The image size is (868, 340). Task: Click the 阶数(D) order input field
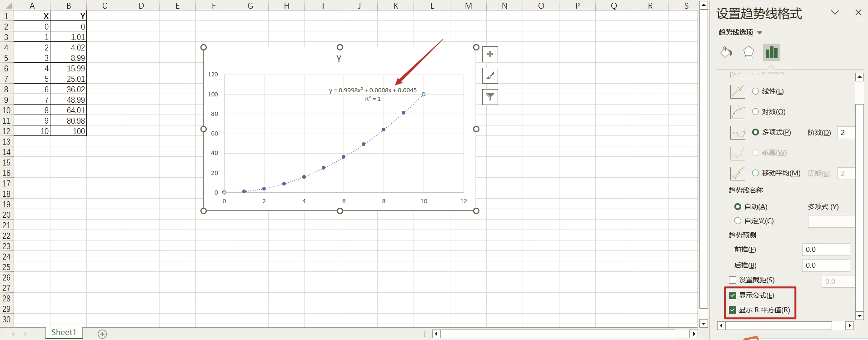pyautogui.click(x=846, y=133)
